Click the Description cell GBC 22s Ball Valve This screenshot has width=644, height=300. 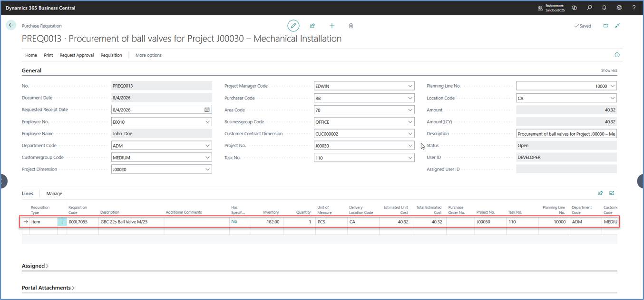pos(131,222)
